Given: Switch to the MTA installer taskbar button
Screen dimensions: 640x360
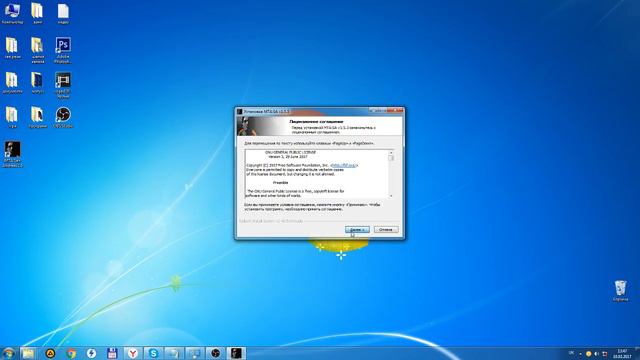Looking at the screenshot, I should pos(236,353).
